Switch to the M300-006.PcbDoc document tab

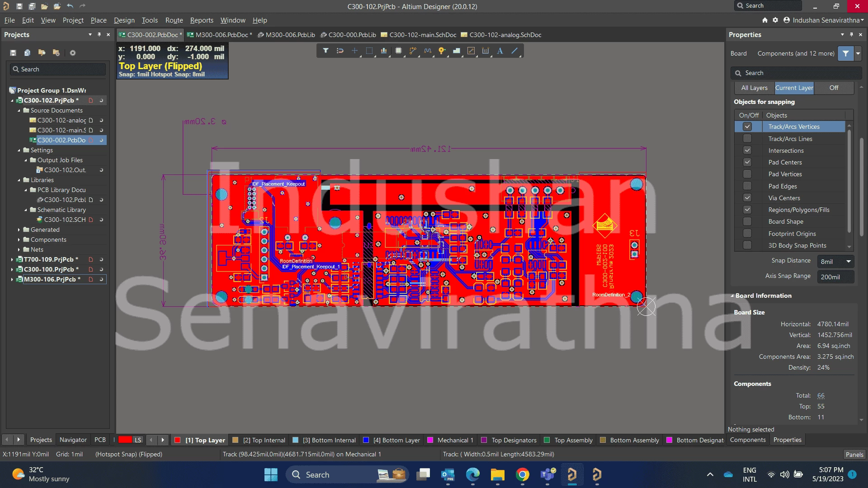tap(220, 35)
